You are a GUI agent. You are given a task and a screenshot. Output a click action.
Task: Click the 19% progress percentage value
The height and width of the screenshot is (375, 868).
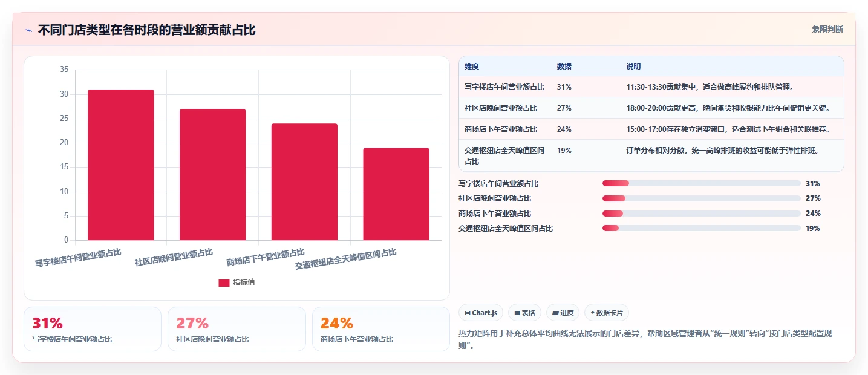(x=813, y=229)
